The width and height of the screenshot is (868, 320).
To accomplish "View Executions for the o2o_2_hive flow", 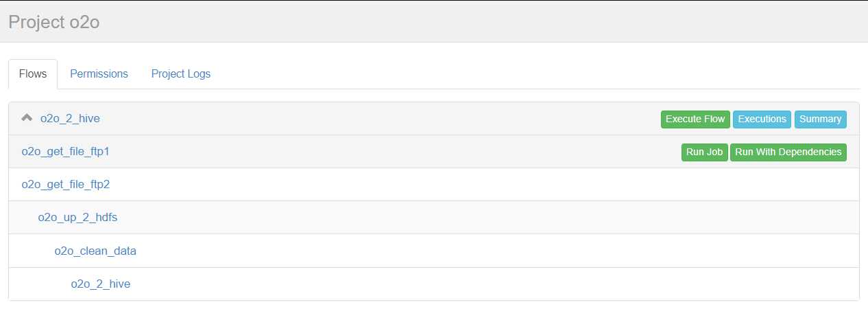I will tap(762, 119).
